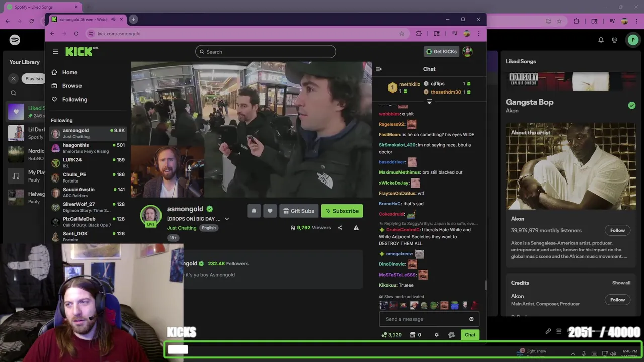The height and width of the screenshot is (362, 644).
Task: Toggle the stream notification bell
Action: pyautogui.click(x=254, y=211)
